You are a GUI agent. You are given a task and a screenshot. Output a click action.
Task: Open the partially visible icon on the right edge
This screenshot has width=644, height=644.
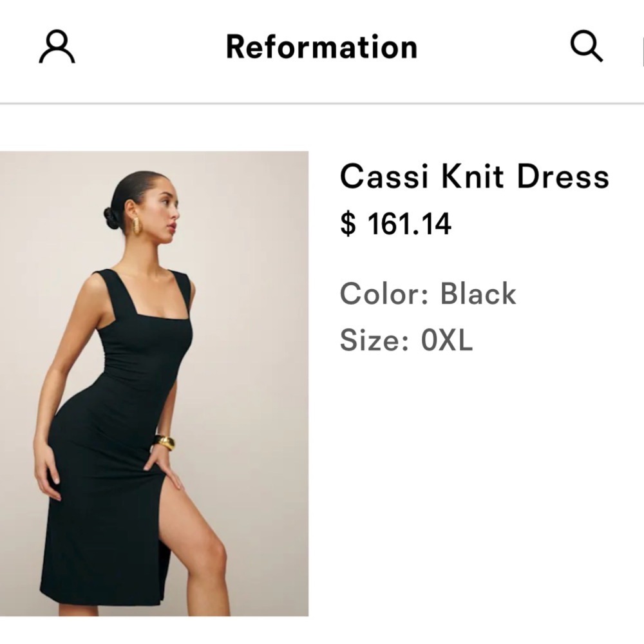pyautogui.click(x=641, y=47)
